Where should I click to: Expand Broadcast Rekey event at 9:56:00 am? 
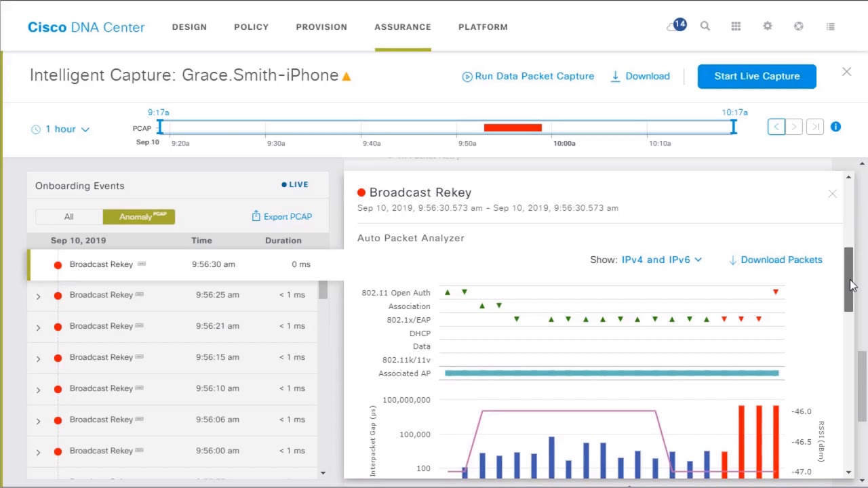38,452
